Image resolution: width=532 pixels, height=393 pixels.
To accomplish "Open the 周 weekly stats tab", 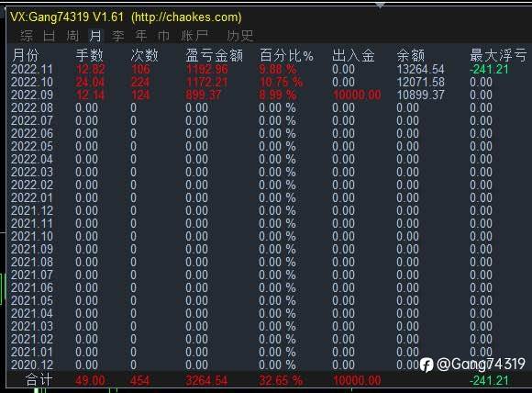I will click(72, 36).
